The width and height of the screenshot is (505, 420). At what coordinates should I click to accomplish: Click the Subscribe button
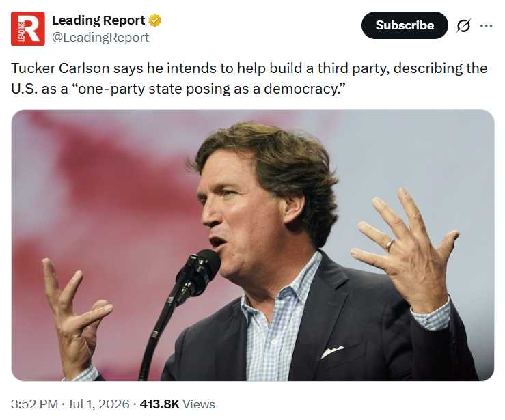405,25
